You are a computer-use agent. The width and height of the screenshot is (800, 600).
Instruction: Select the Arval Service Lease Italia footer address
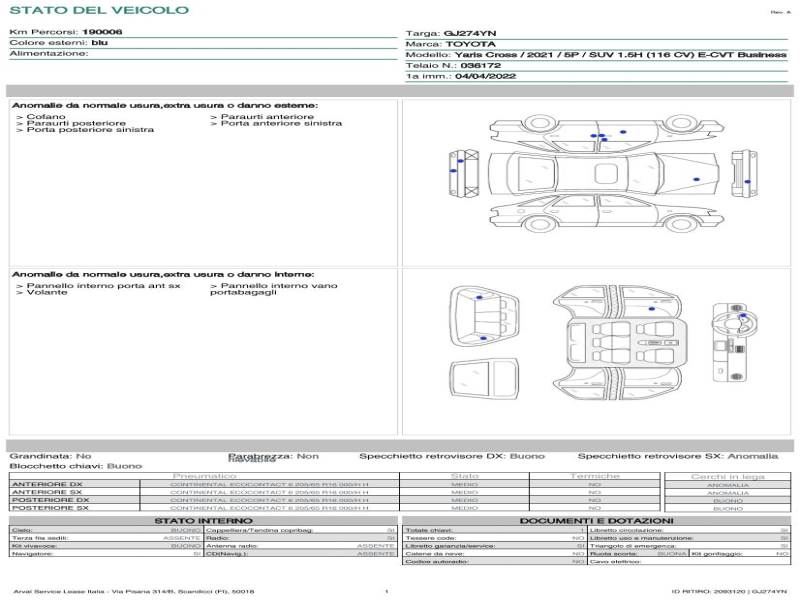[x=134, y=592]
